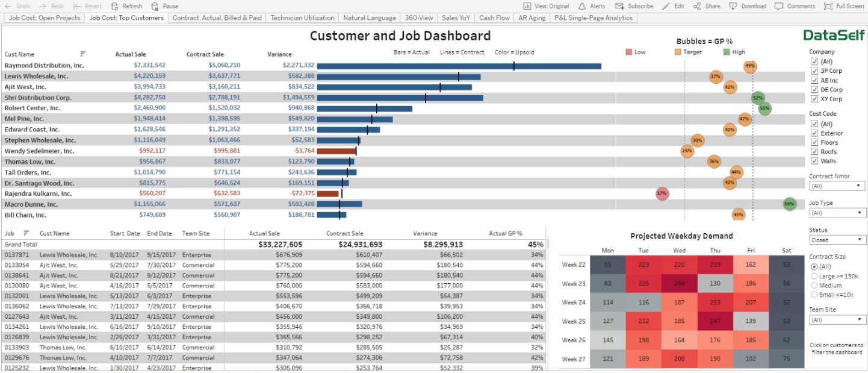Click the Refresh icon in toolbar
This screenshot has width=868, height=373.
pos(115,6)
